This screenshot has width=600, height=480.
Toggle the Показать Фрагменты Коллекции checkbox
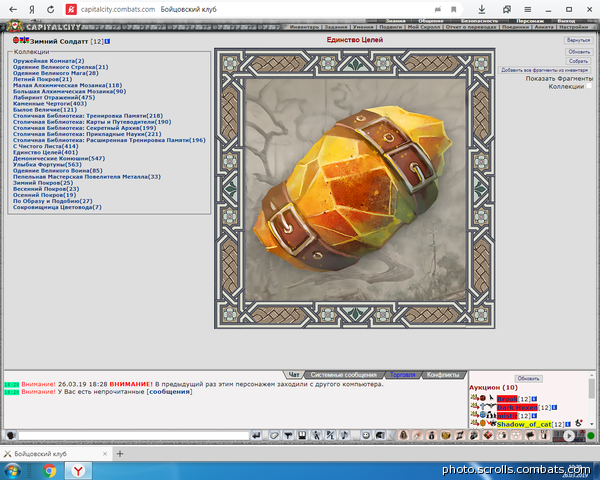(589, 86)
